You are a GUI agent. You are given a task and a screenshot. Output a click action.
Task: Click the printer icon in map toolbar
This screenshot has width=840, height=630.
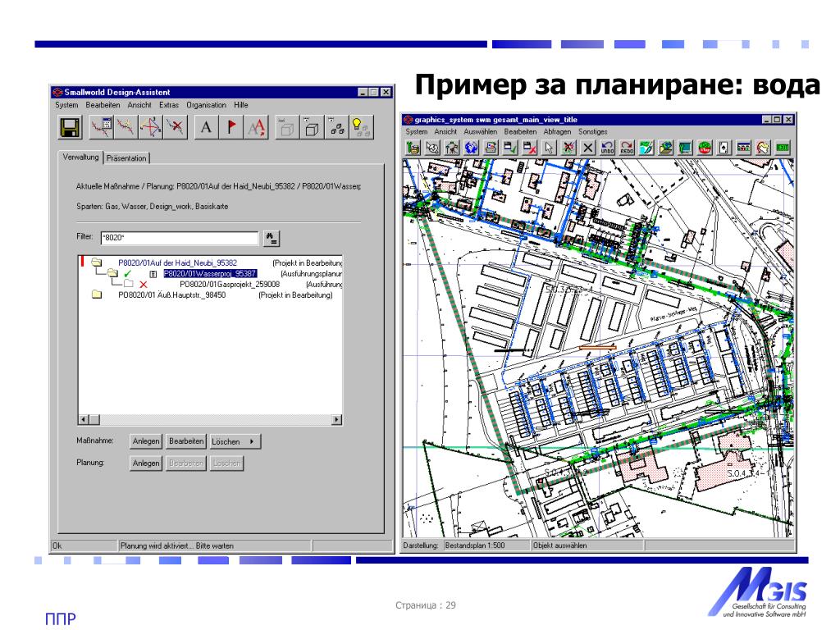491,148
